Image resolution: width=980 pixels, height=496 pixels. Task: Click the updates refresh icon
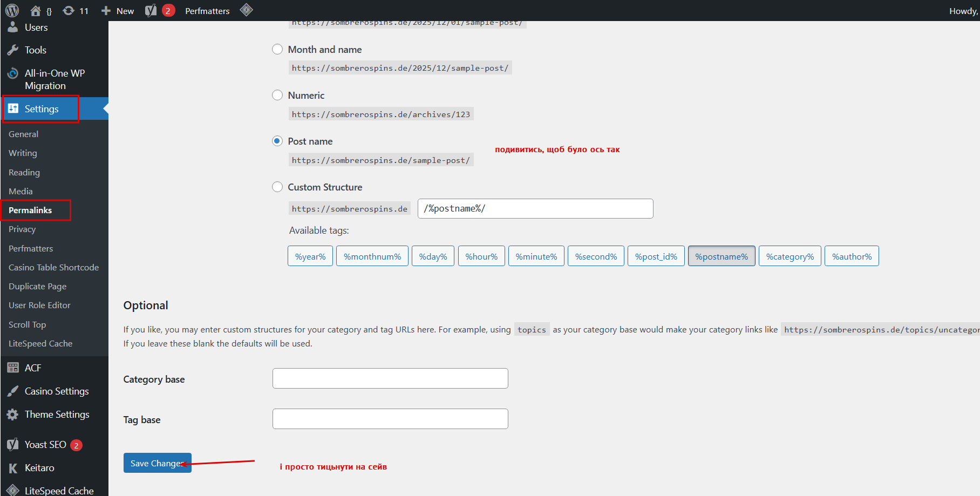69,11
